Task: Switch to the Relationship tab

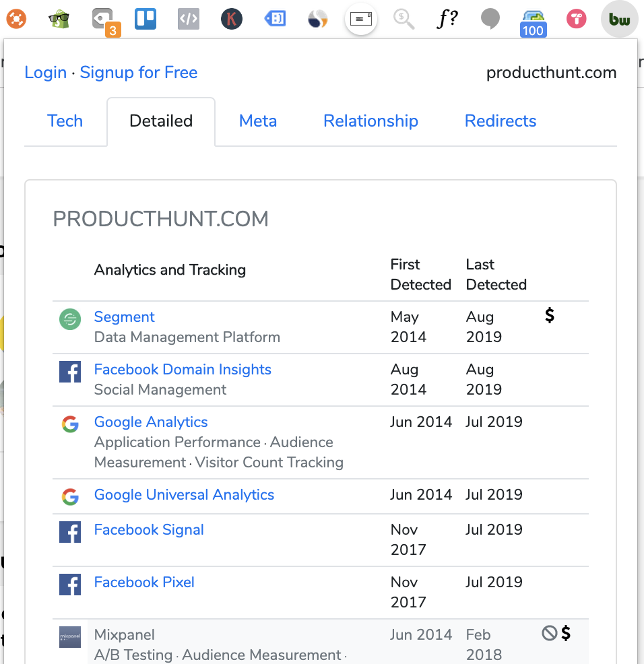Action: (x=371, y=121)
